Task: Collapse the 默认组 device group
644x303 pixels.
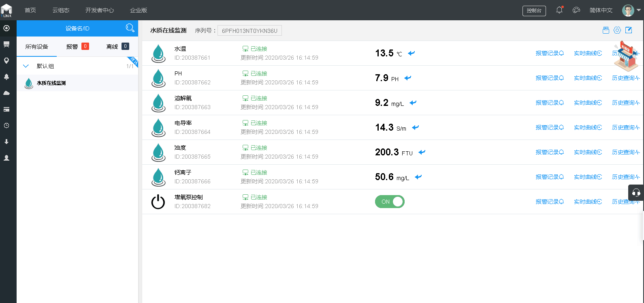Action: [x=26, y=66]
